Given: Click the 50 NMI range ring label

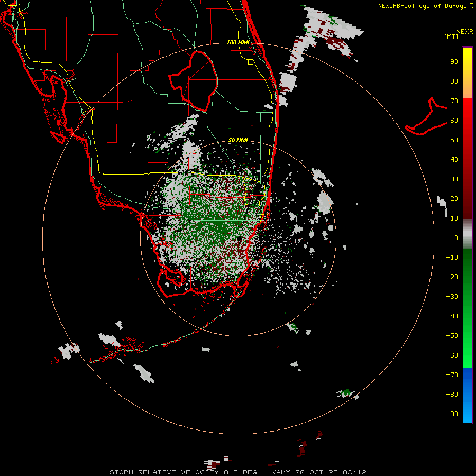Looking at the screenshot, I should click(238, 140).
